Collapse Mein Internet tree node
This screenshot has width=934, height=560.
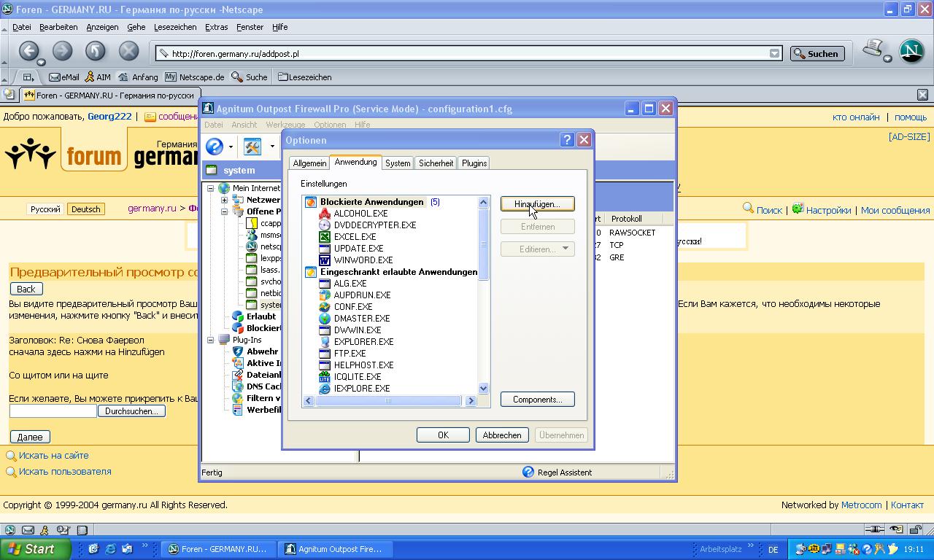(x=210, y=188)
